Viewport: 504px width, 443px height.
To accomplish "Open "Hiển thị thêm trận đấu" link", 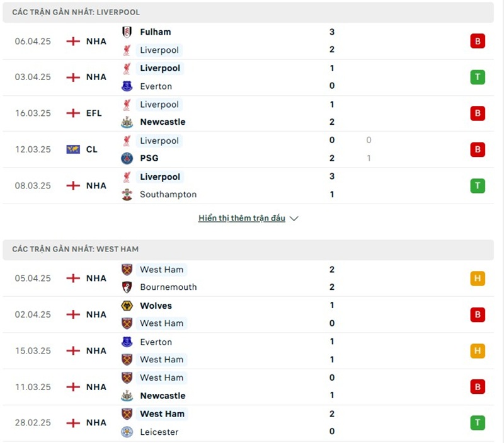I will tap(242, 219).
